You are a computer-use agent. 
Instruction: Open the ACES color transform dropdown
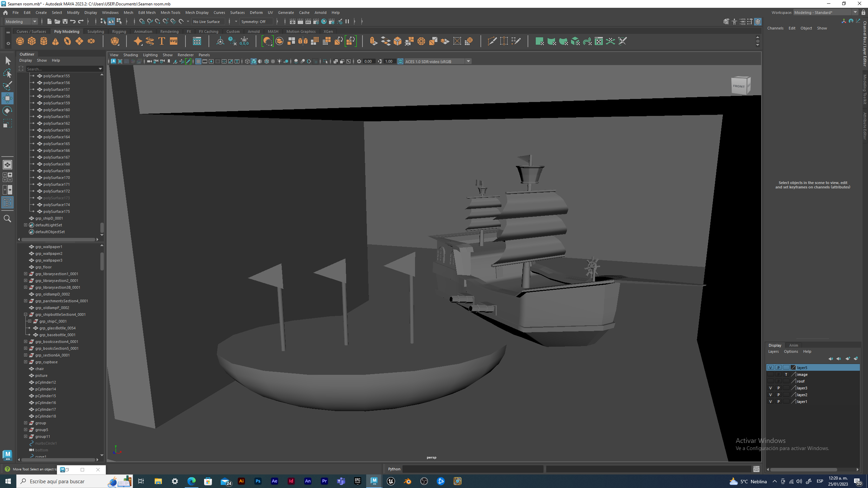click(x=468, y=61)
